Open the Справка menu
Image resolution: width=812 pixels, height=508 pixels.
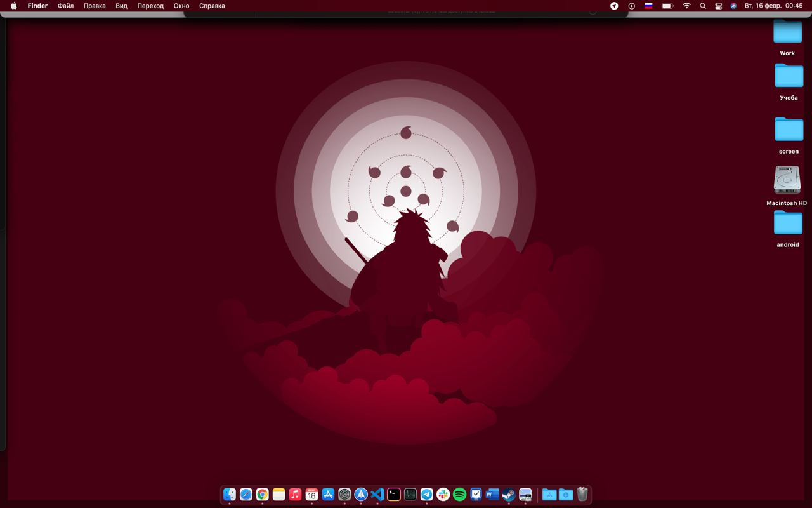point(212,6)
